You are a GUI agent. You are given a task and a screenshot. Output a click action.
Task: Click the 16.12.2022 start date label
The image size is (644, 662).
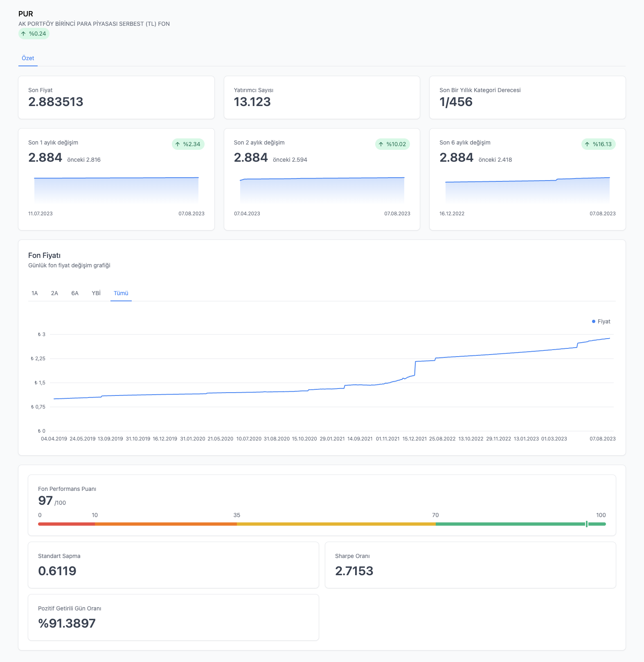point(452,214)
